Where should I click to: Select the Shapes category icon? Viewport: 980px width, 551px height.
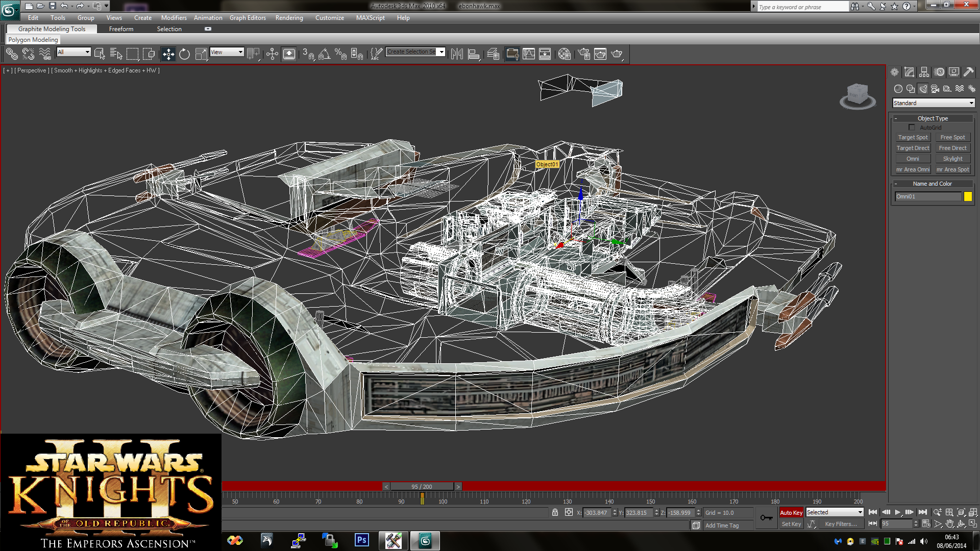coord(911,89)
